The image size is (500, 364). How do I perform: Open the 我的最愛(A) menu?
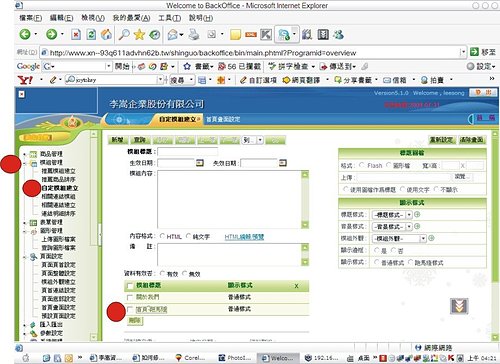(x=131, y=18)
